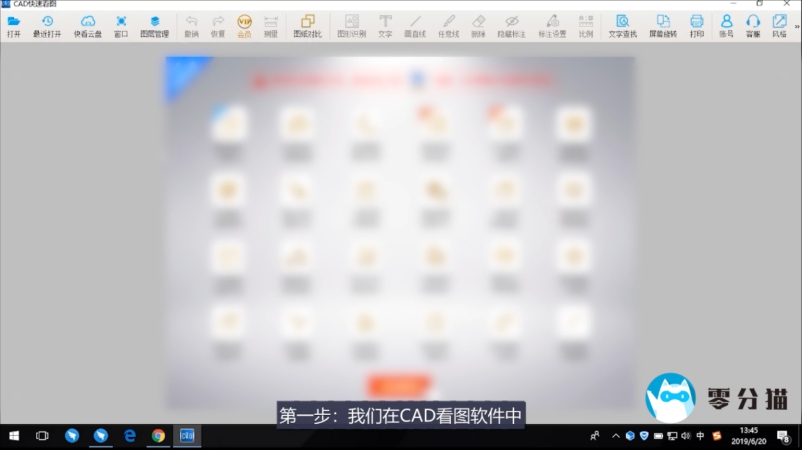The image size is (802, 450).
Task: Click the 打印 print icon
Action: coord(697,26)
